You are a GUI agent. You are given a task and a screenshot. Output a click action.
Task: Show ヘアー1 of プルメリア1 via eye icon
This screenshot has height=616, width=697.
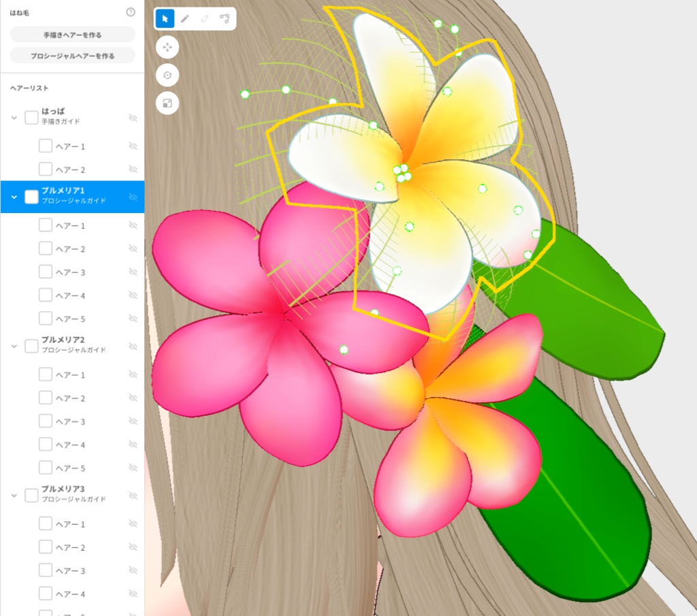[133, 225]
